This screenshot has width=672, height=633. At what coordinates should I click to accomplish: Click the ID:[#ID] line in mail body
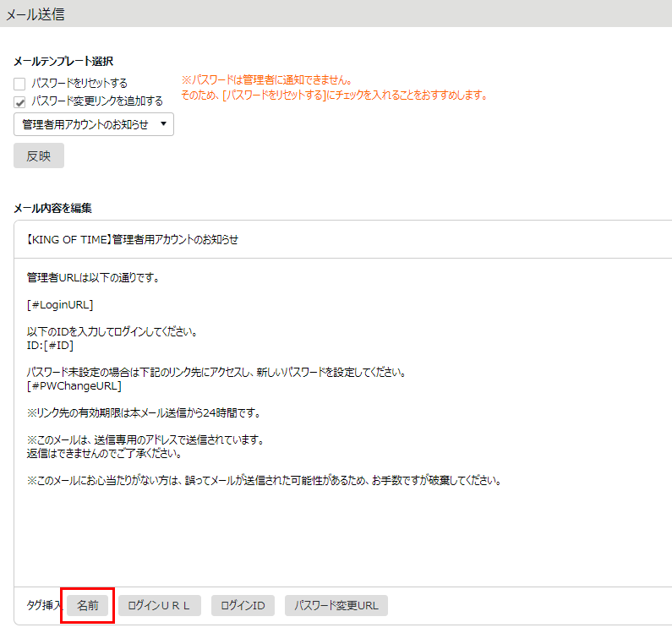point(50,346)
